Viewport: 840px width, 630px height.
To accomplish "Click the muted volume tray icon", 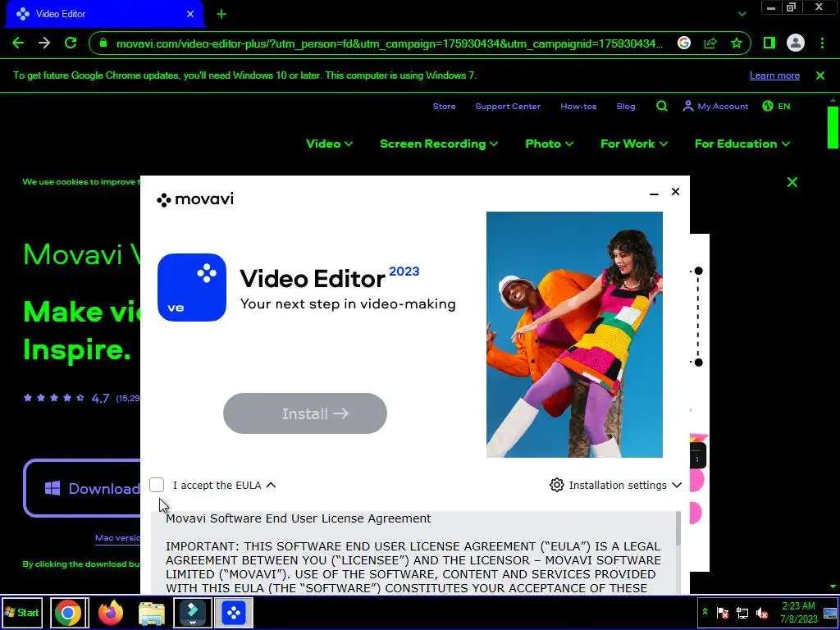I will click(762, 612).
